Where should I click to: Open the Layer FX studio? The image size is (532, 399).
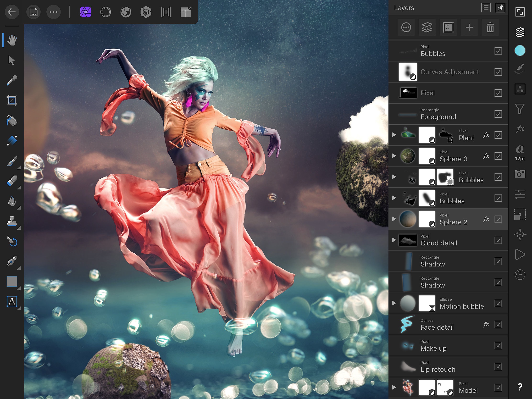coord(520,129)
